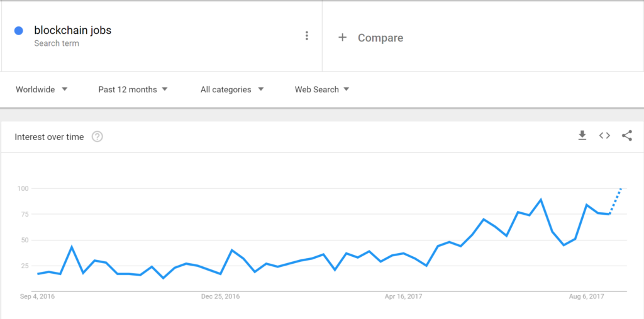644x319 pixels.
Task: Change the Web Search type dropdown
Action: click(322, 89)
